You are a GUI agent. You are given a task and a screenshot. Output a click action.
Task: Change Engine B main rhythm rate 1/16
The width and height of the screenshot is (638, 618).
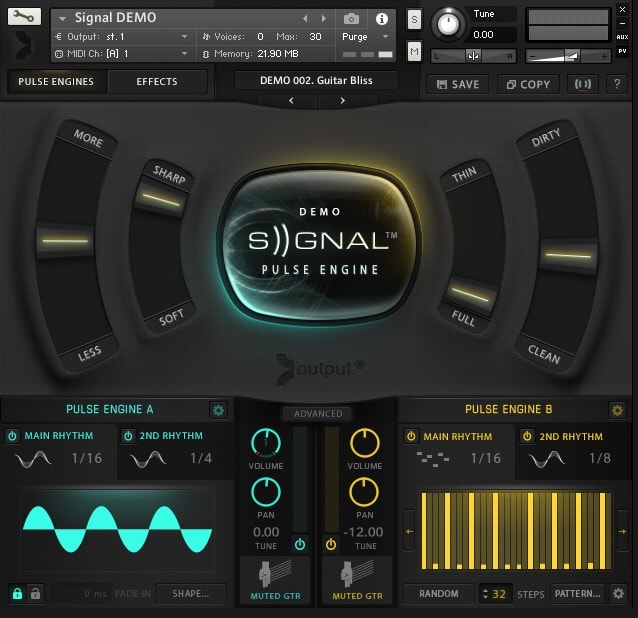(486, 459)
